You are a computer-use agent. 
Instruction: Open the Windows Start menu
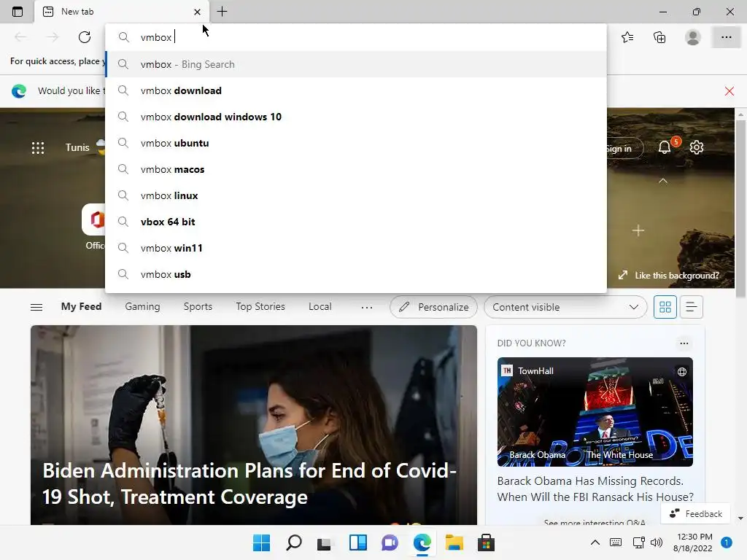coord(261,542)
